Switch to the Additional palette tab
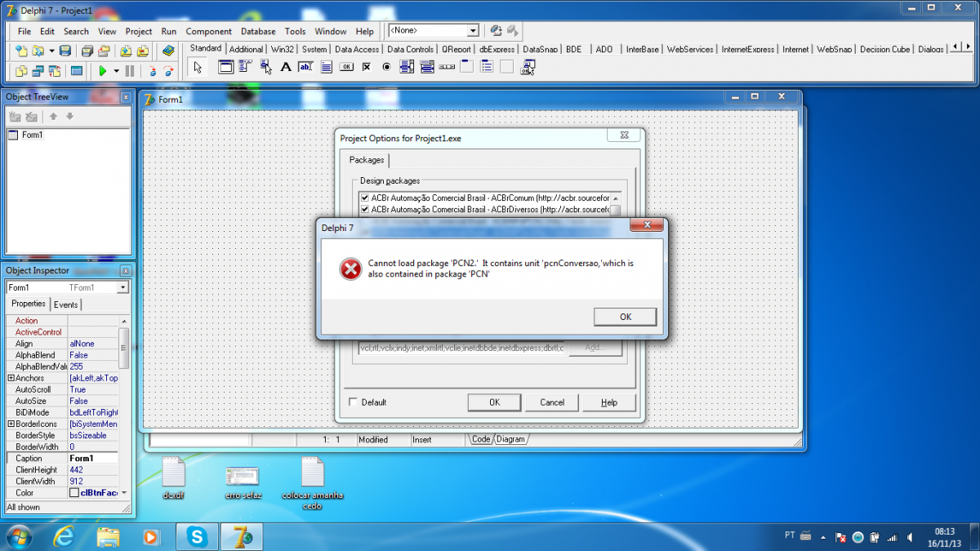 pyautogui.click(x=246, y=49)
